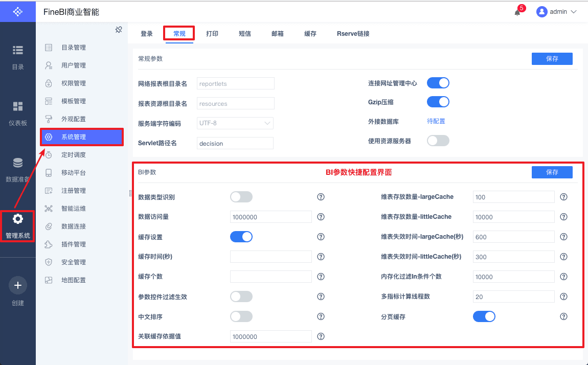588x365 pixels.
Task: Click the 创建 plus button
Action: click(x=17, y=286)
